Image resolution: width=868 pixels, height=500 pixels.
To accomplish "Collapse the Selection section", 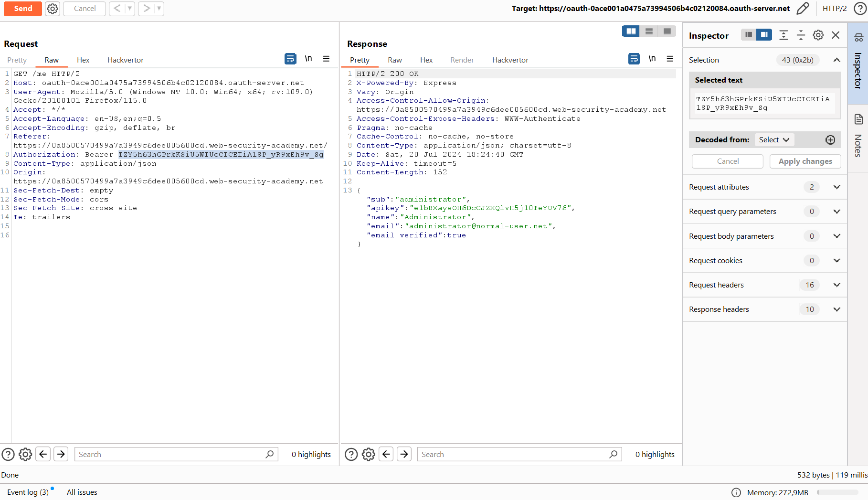I will point(836,60).
